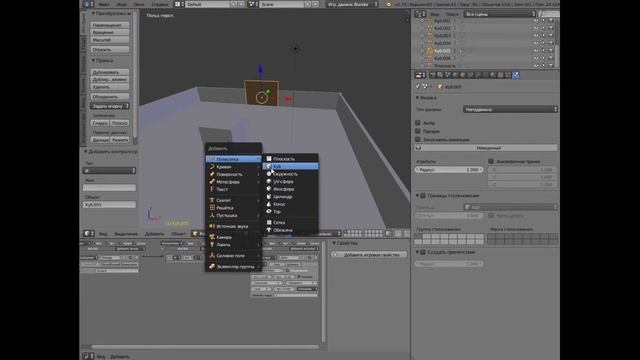This screenshot has height=360, width=640.
Task: Open the Render properties tab icon
Action: [432, 75]
